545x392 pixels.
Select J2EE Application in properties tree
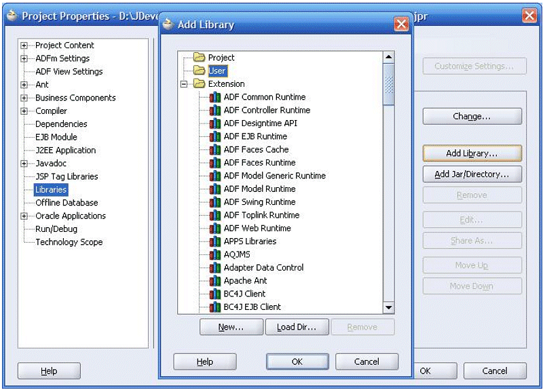(65, 151)
